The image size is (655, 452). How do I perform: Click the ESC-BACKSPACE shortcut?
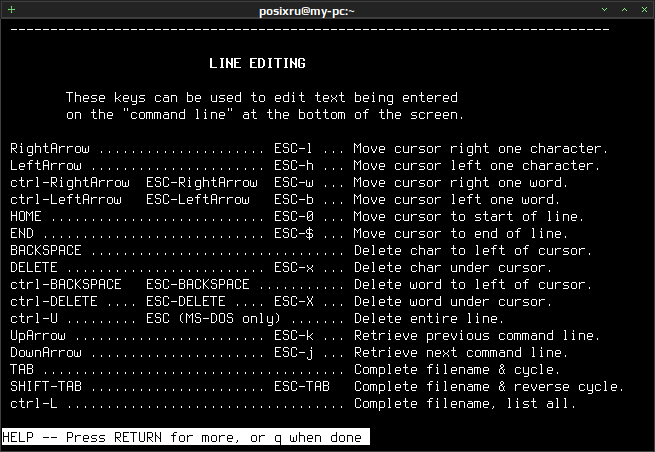[198, 284]
